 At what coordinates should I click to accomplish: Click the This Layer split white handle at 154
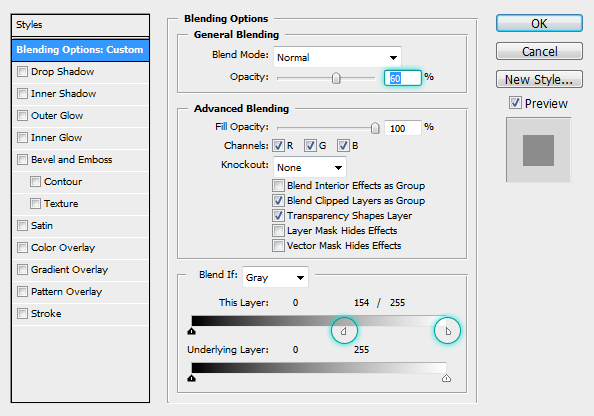click(x=344, y=332)
